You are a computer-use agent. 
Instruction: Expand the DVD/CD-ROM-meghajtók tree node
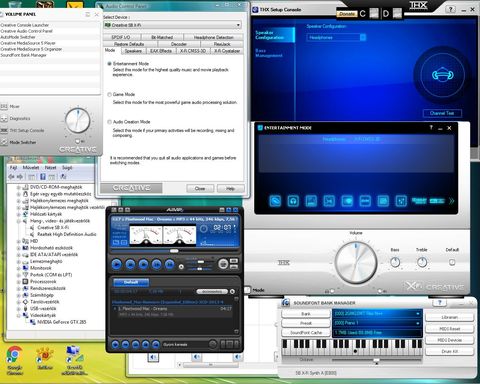coord(19,187)
